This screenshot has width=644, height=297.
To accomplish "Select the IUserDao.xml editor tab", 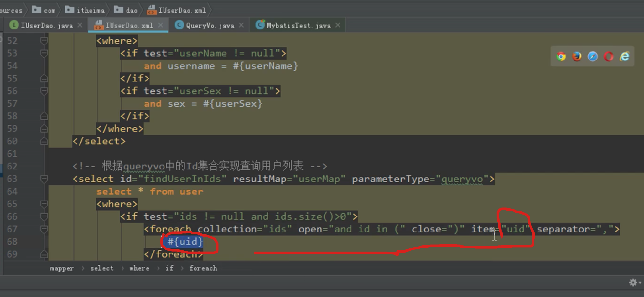I will (129, 25).
